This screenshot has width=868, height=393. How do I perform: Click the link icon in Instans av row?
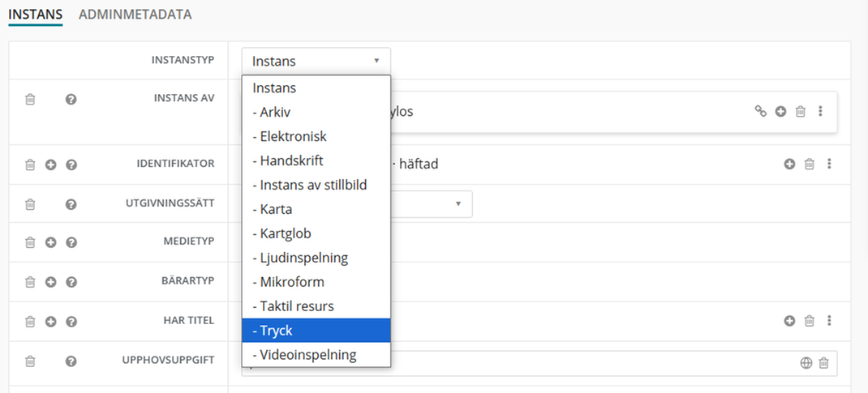tap(760, 111)
